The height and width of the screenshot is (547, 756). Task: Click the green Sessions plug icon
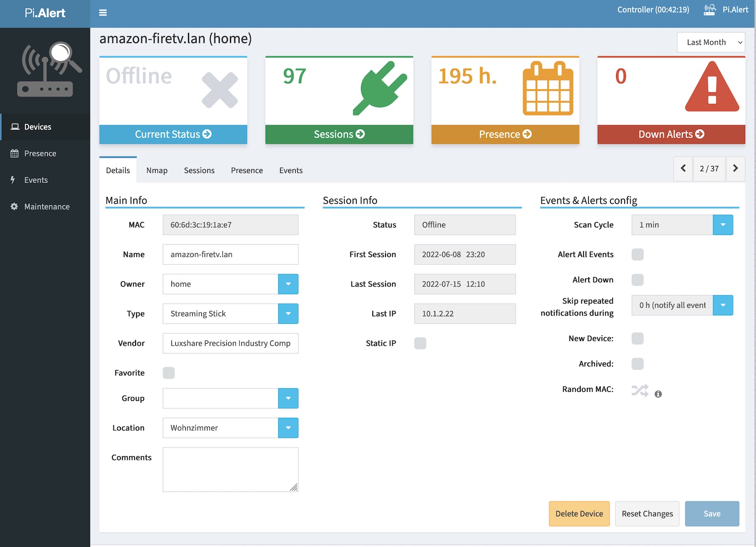pyautogui.click(x=379, y=88)
